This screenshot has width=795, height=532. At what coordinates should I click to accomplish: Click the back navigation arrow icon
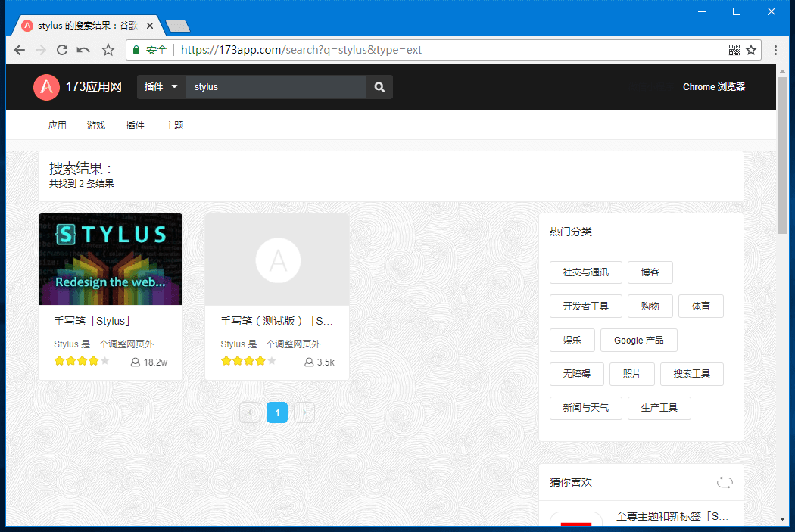19,49
